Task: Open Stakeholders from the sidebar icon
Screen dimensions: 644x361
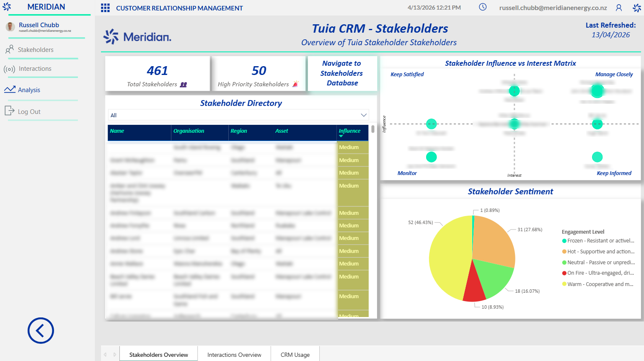Action: (10, 49)
